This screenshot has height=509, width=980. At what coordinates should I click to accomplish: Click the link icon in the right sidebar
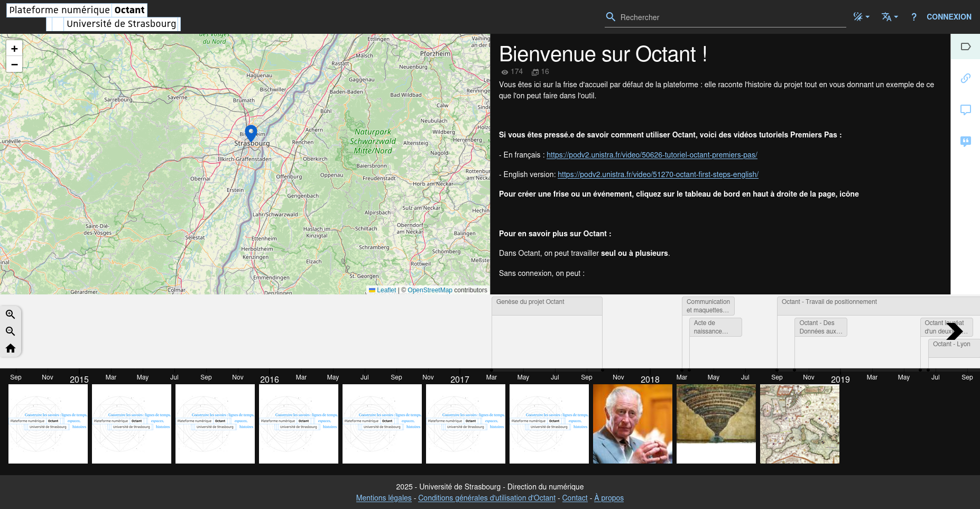click(966, 78)
